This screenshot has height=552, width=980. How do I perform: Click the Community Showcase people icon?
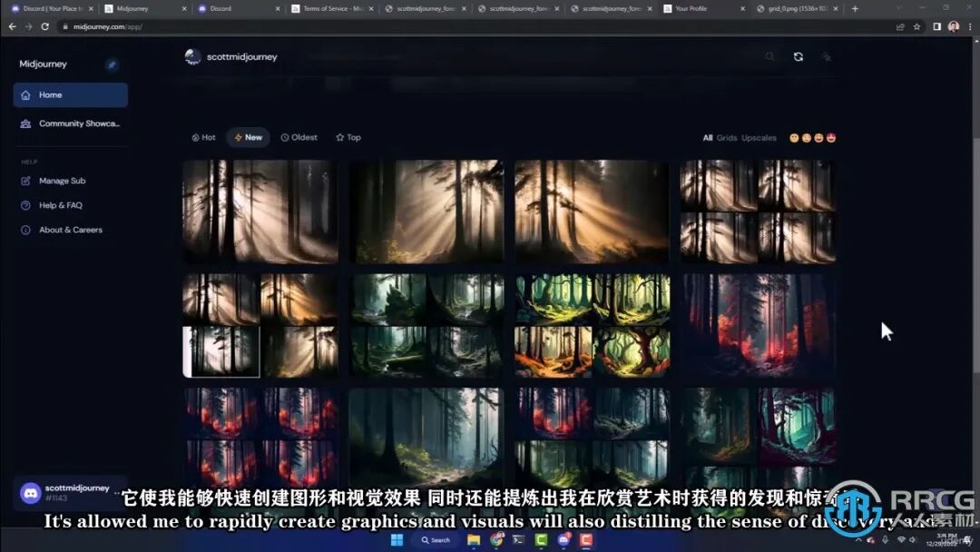click(25, 123)
